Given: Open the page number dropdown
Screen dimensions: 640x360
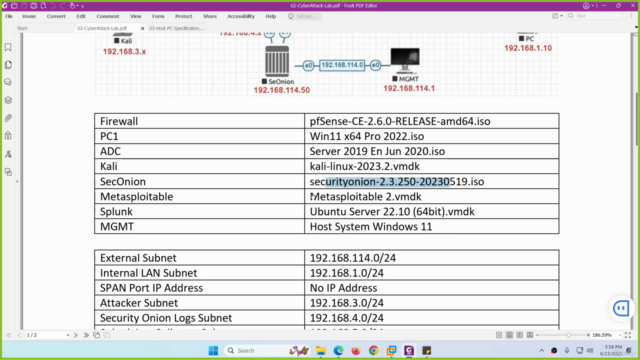Looking at the screenshot, I should tap(68, 335).
